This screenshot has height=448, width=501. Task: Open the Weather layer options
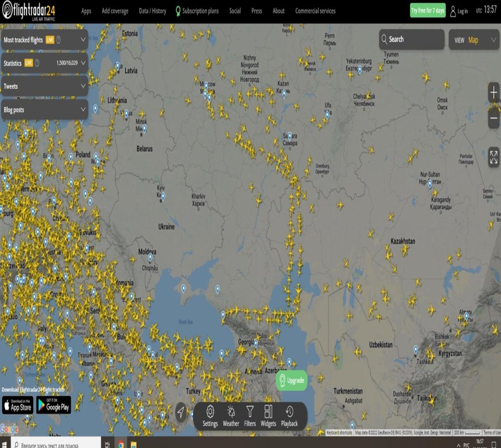click(x=231, y=416)
